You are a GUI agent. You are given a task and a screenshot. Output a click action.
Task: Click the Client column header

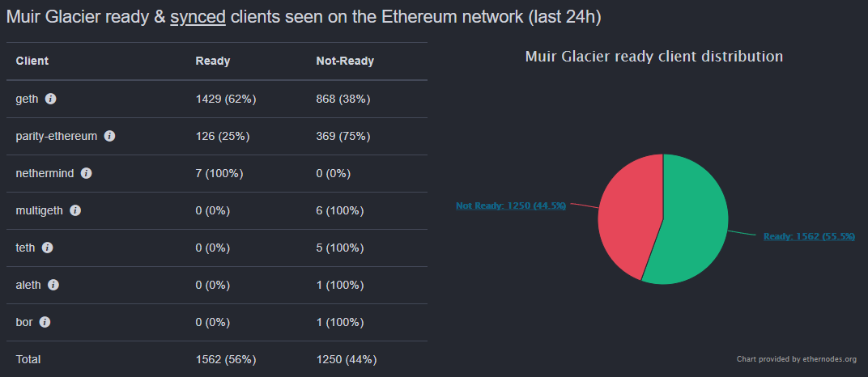tap(32, 61)
